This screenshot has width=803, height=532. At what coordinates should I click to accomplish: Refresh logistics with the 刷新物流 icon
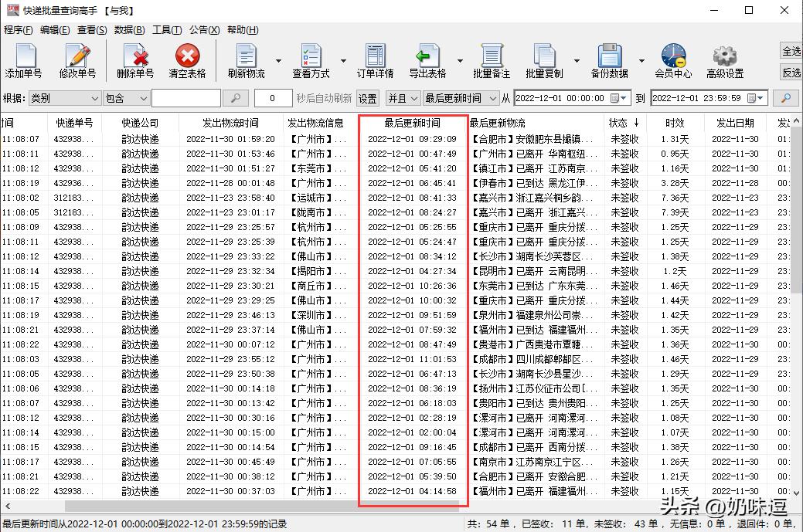point(246,60)
